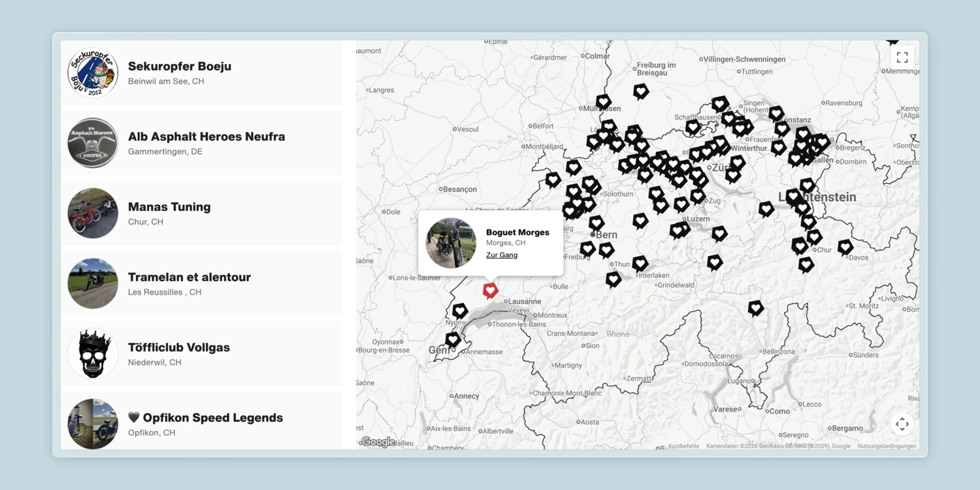
Task: Click the Manas Tuning thumbnail photo
Action: click(x=93, y=214)
